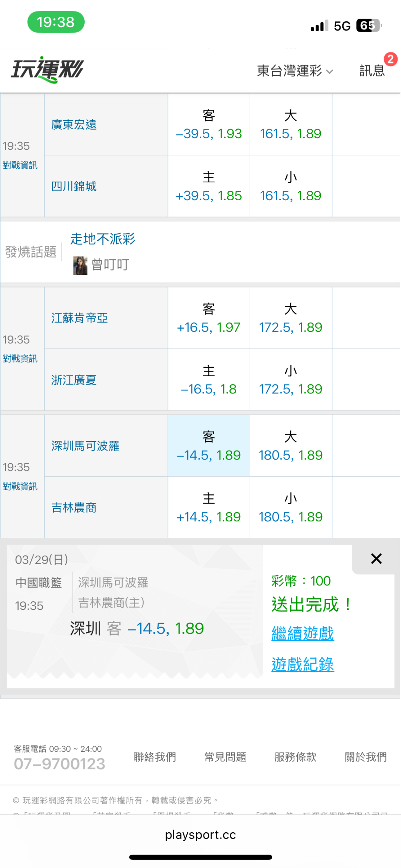The width and height of the screenshot is (401, 868).
Task: Tap 曾叮叮 user avatar
Action: (80, 265)
